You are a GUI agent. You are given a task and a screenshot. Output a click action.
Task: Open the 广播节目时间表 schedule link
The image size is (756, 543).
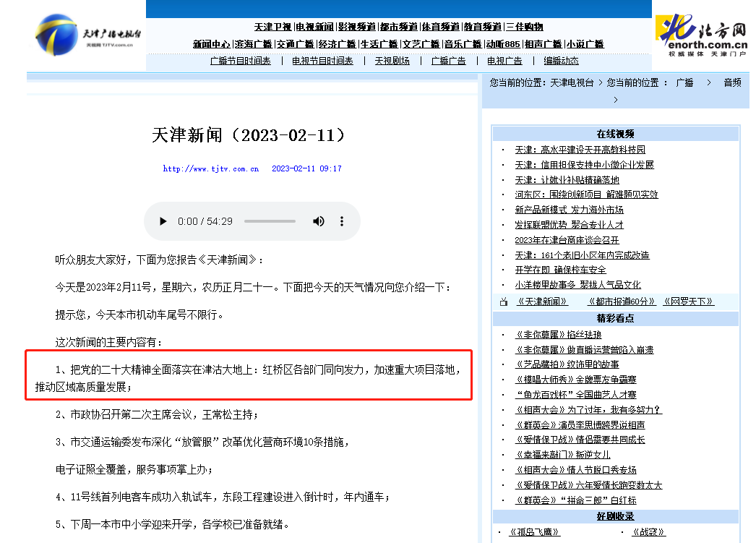(x=241, y=61)
